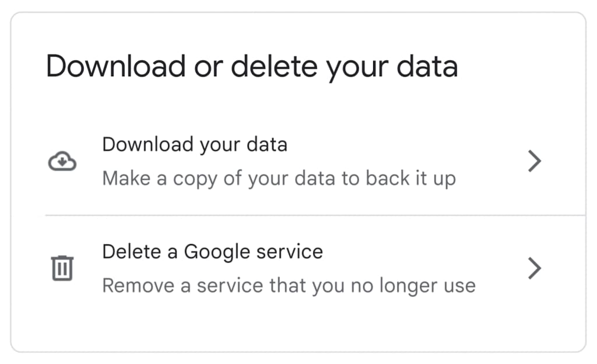Screen dimensions: 597x364
Task: Select the Delete a Google service title
Action: pyautogui.click(x=212, y=252)
